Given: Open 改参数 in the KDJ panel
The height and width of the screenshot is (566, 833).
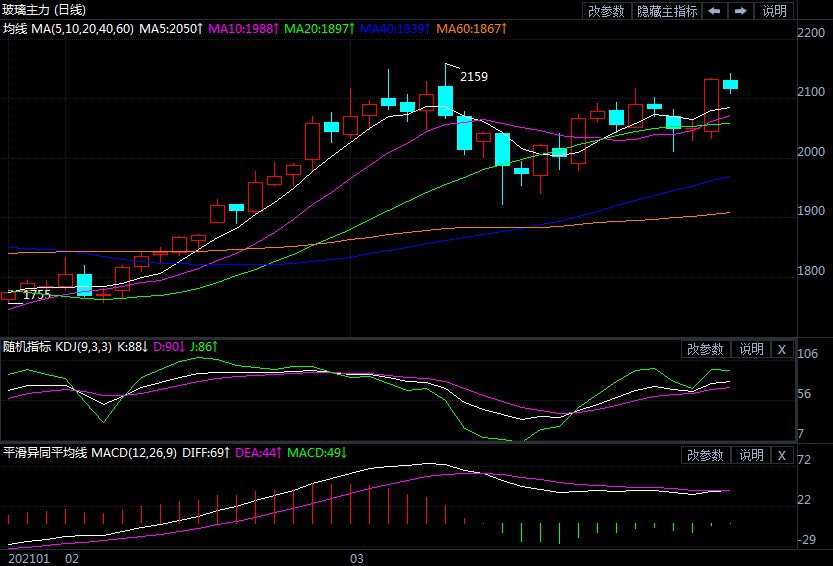Looking at the screenshot, I should click(705, 349).
